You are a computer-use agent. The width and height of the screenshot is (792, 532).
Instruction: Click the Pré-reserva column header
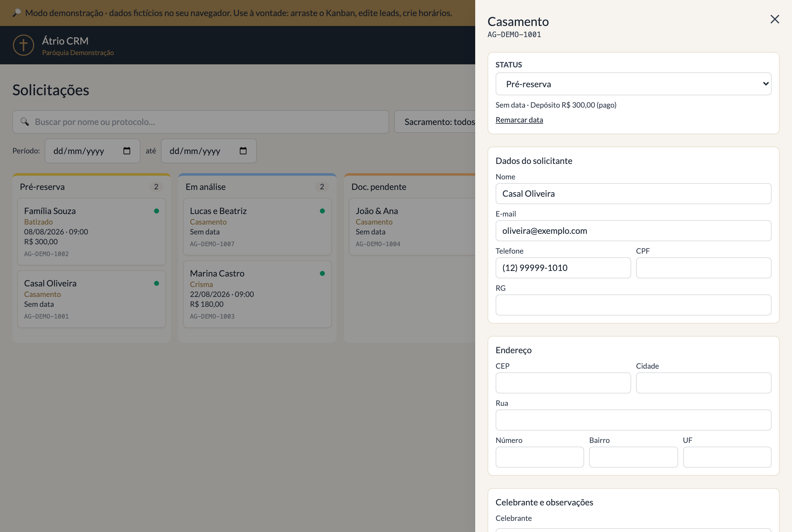(x=42, y=187)
